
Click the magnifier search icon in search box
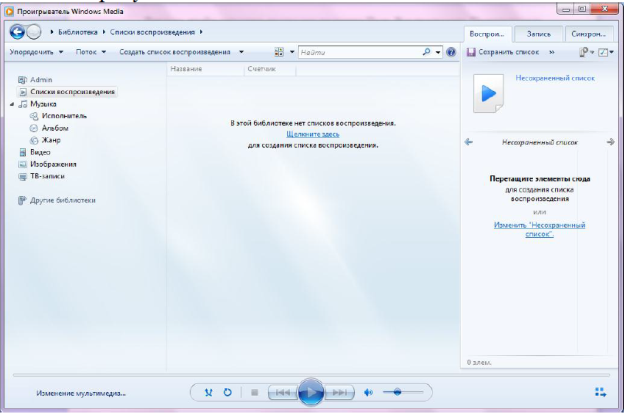point(426,52)
